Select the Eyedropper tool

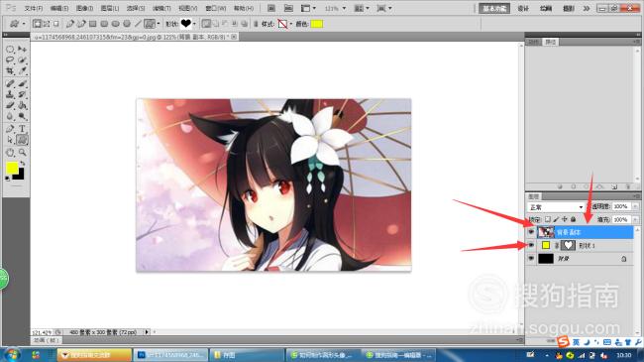22,71
